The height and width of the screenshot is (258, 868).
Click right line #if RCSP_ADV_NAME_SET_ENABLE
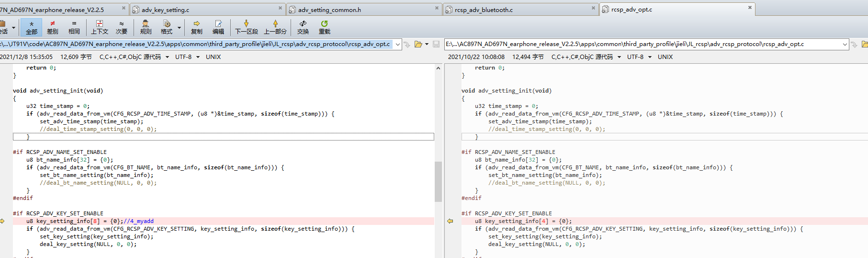pyautogui.click(x=508, y=152)
